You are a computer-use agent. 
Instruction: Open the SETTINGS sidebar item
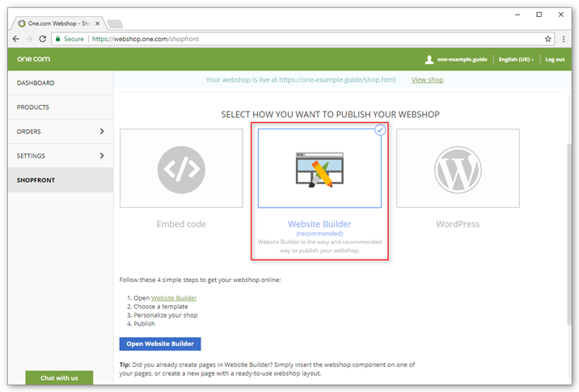coord(61,156)
